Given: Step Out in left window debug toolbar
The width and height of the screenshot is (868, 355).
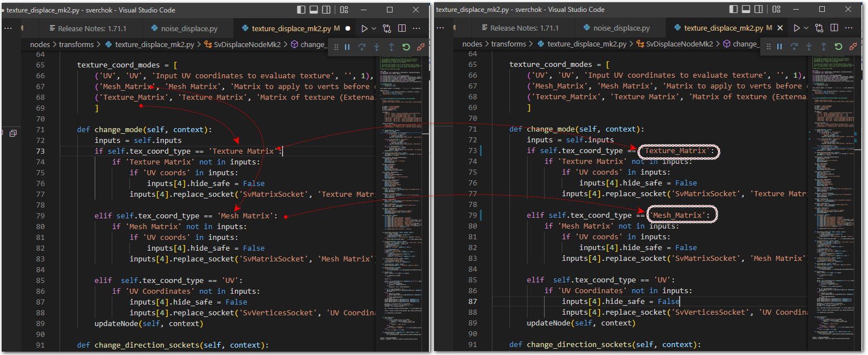Looking at the screenshot, I should coord(391,47).
